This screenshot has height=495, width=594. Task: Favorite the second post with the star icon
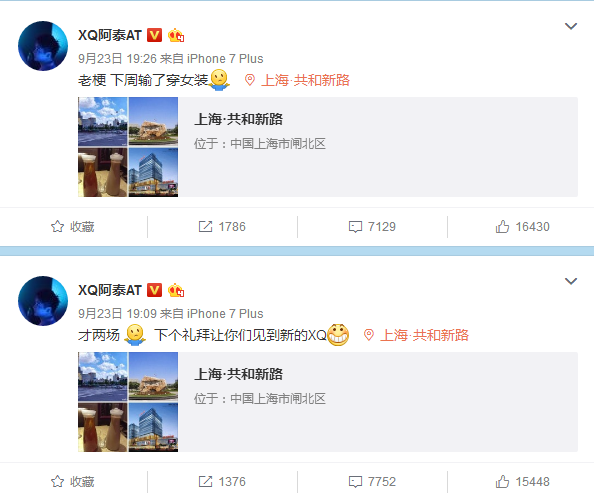pos(73,481)
